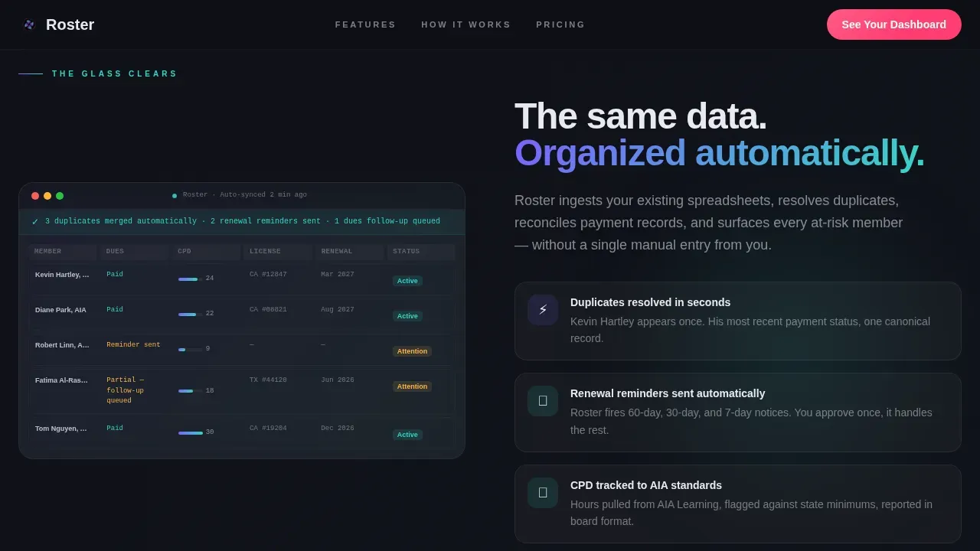
Task: Click the red window dot in mockup
Action: pyautogui.click(x=35, y=196)
